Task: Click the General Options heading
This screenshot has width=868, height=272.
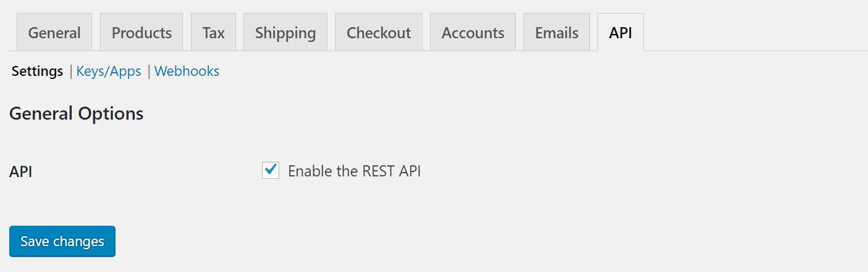Action: (77, 114)
